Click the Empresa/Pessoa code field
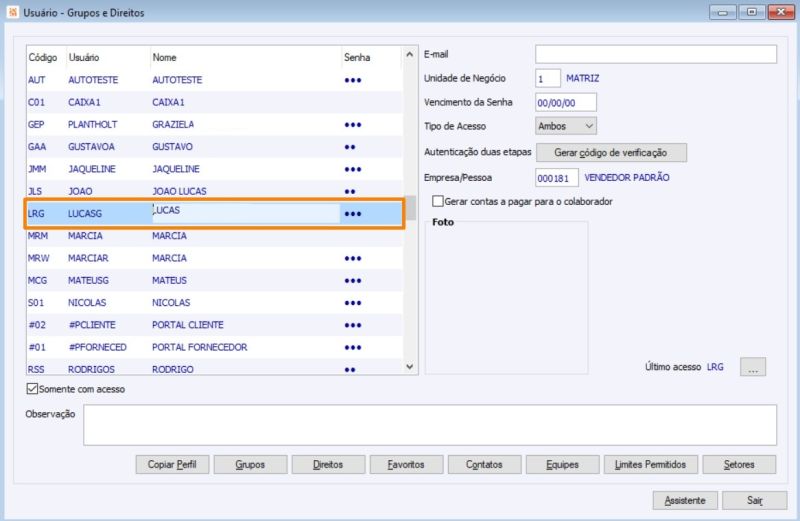Screen dimensions: 800x521 [x=557, y=178]
